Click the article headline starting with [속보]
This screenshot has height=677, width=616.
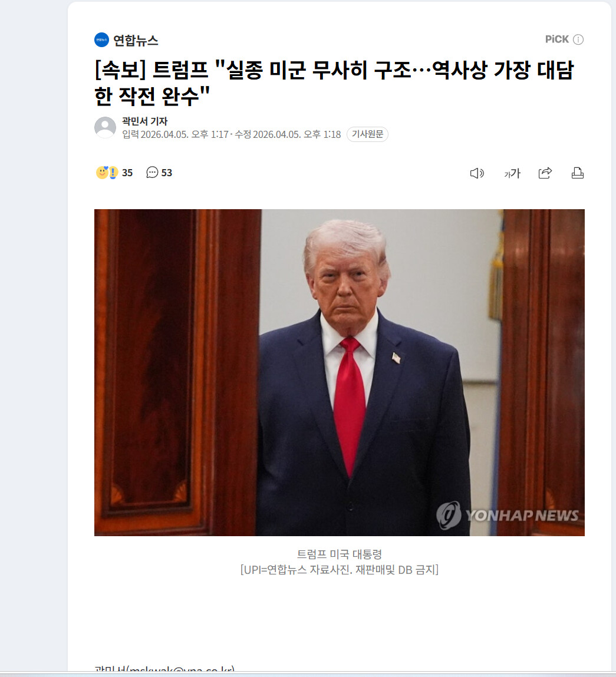click(334, 83)
